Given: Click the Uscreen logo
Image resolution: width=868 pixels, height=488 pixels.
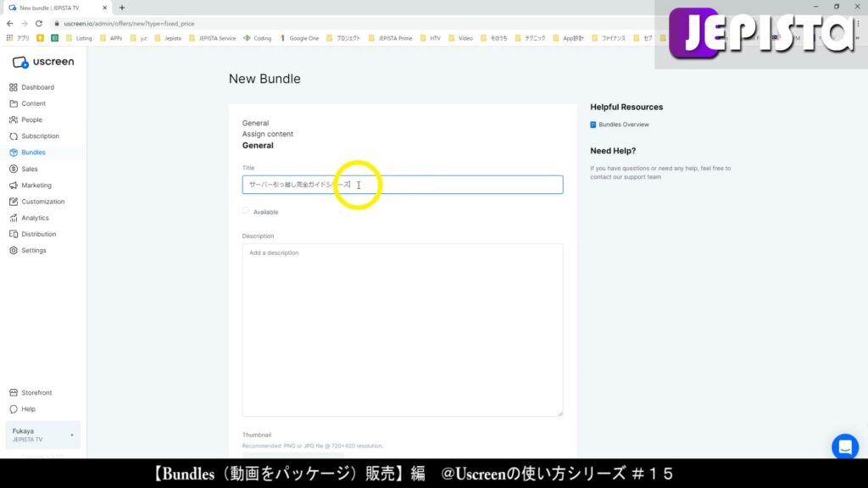Looking at the screenshot, I should (43, 62).
